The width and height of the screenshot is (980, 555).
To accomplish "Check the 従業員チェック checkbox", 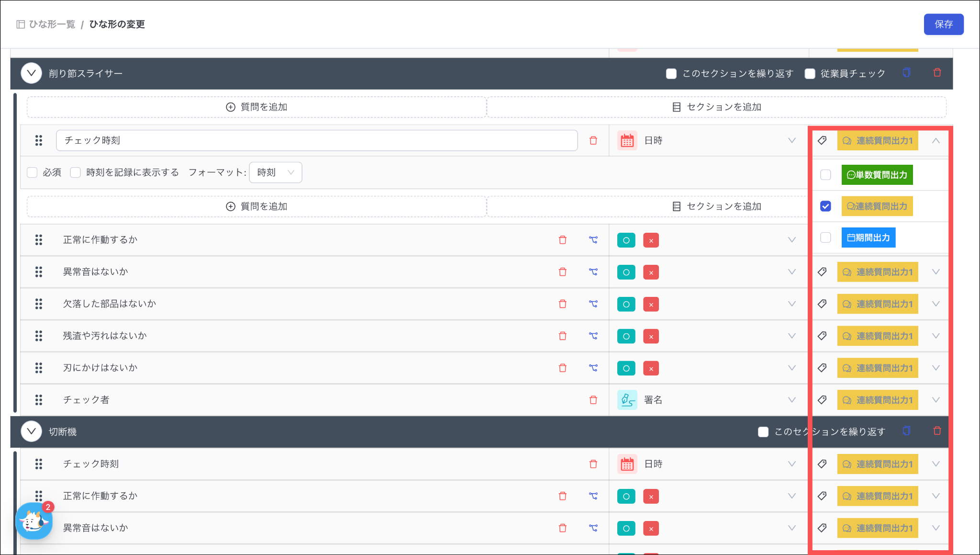I will pyautogui.click(x=810, y=74).
